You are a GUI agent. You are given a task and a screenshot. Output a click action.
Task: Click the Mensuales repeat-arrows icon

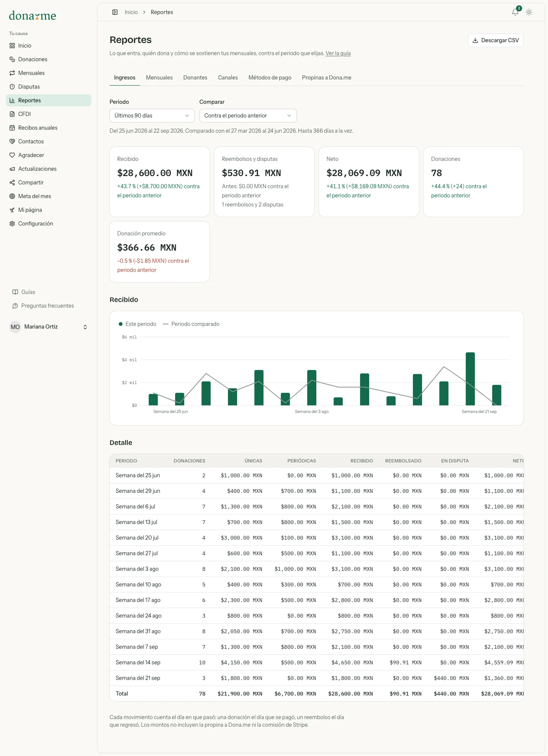coord(12,73)
